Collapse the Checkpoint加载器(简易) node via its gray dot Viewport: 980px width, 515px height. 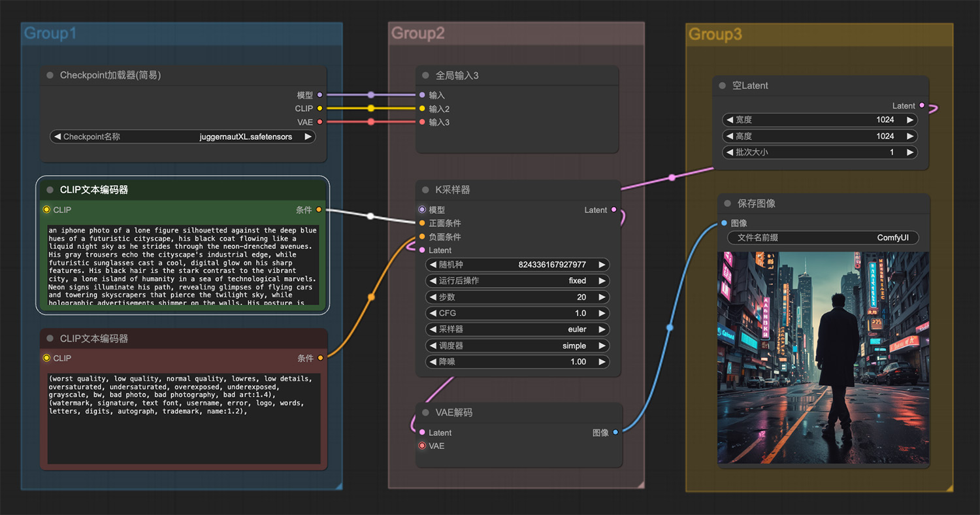(x=50, y=75)
